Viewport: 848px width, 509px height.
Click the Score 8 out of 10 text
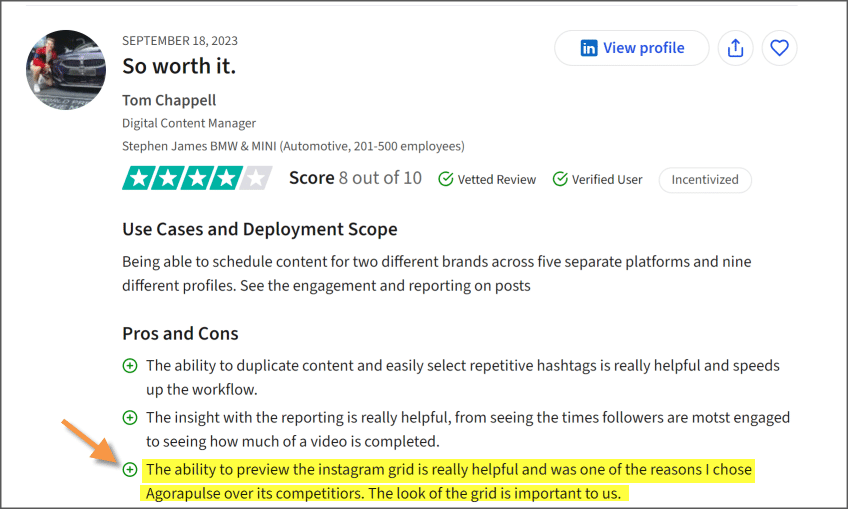355,178
